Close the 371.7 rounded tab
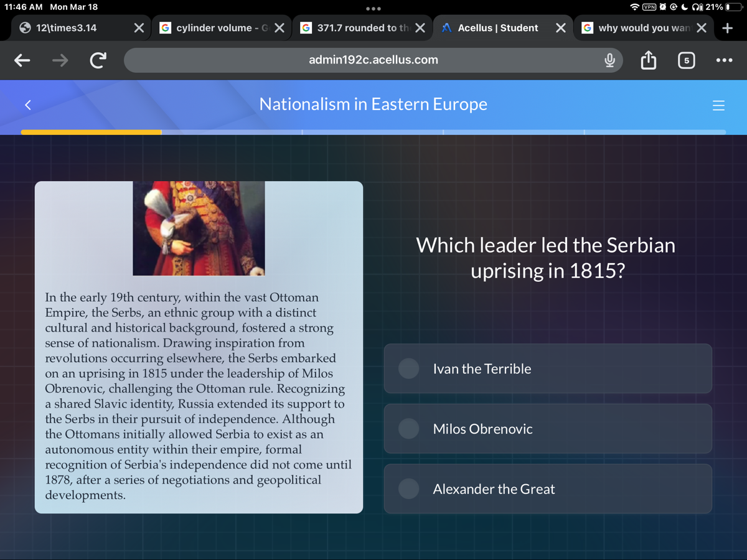This screenshot has width=747, height=560. pos(421,27)
